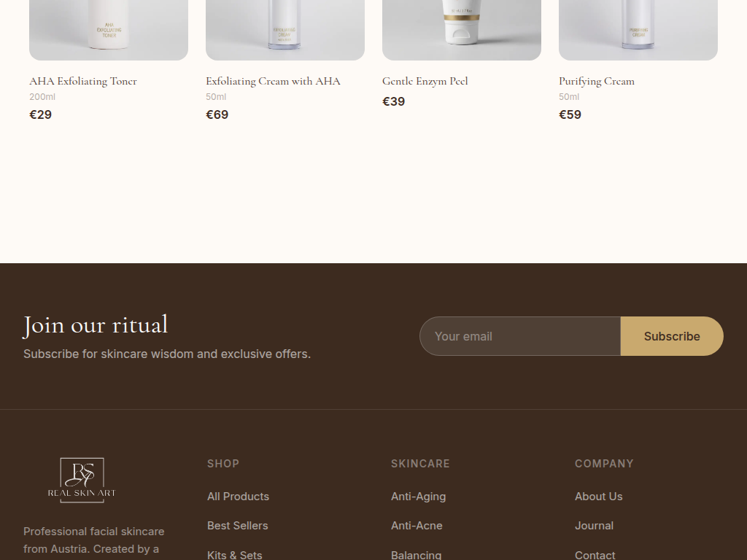View the Purifying Cream product image
Viewport: 747px width, 560px height.
pyautogui.click(x=638, y=30)
